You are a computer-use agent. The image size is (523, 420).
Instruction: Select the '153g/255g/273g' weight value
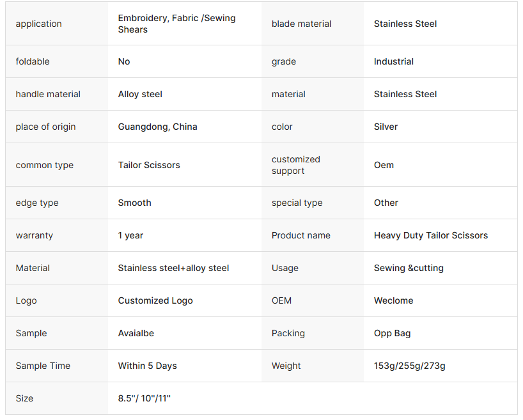click(x=409, y=366)
